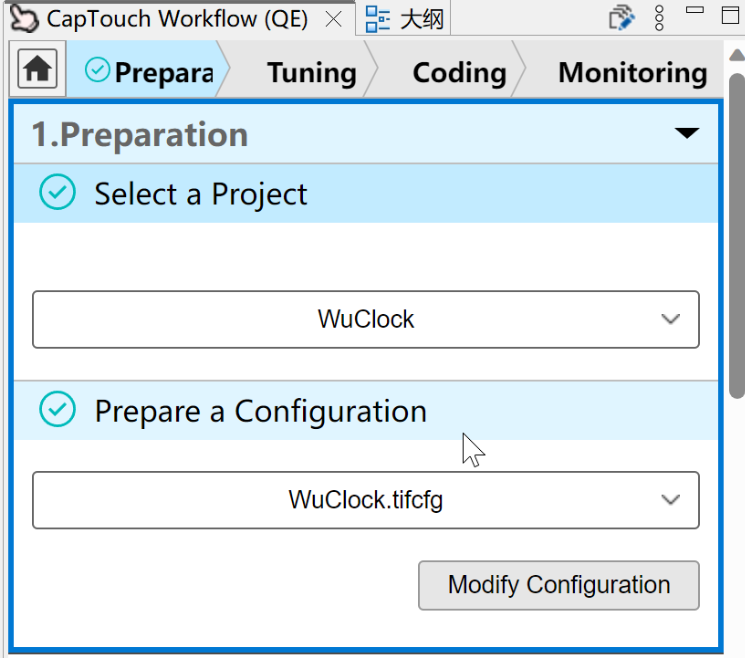Open the WuClock project dropdown

pyautogui.click(x=365, y=320)
